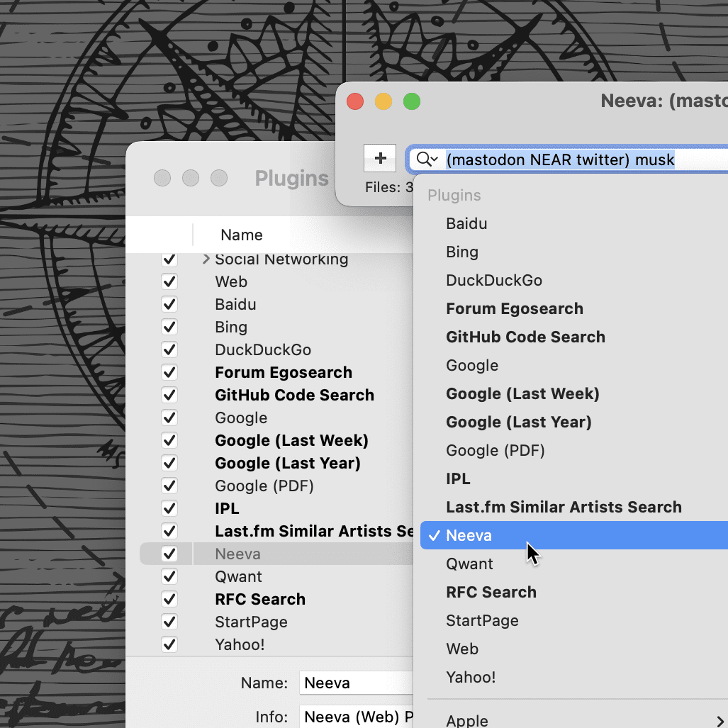Disable the DuckDuckGo plugin checkbox

(169, 349)
